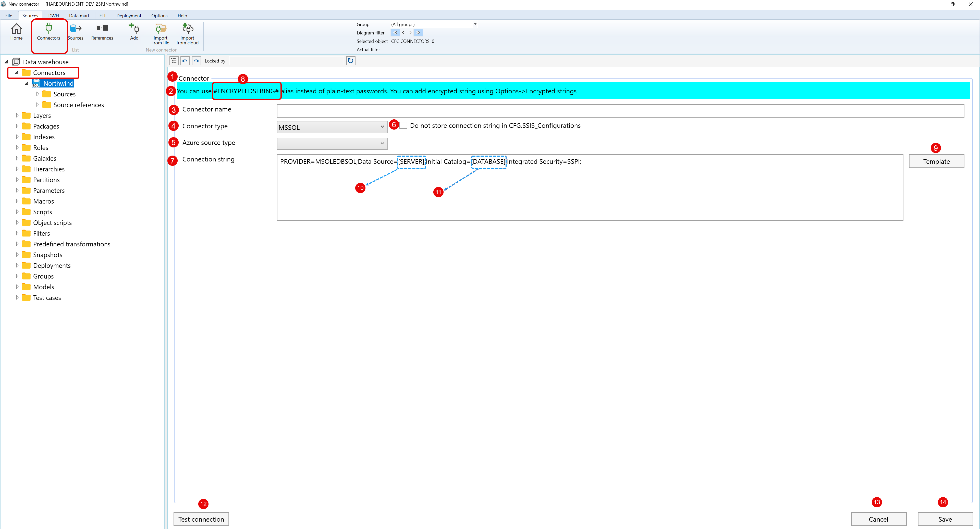
Task: Select the Scripts tree item
Action: [x=43, y=212]
